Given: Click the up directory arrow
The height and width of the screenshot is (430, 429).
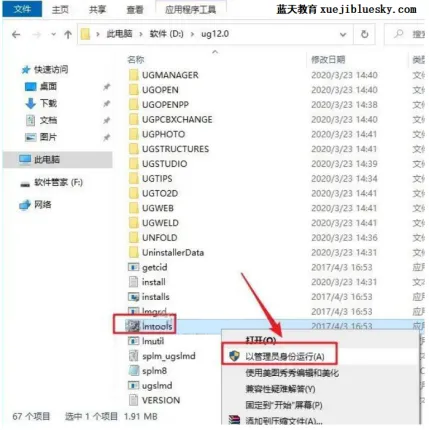Looking at the screenshot, I should pos(68,34).
